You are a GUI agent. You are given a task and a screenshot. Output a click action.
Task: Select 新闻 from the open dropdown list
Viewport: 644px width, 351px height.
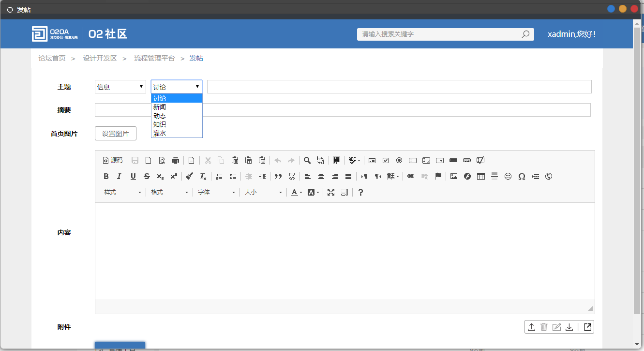click(x=177, y=107)
